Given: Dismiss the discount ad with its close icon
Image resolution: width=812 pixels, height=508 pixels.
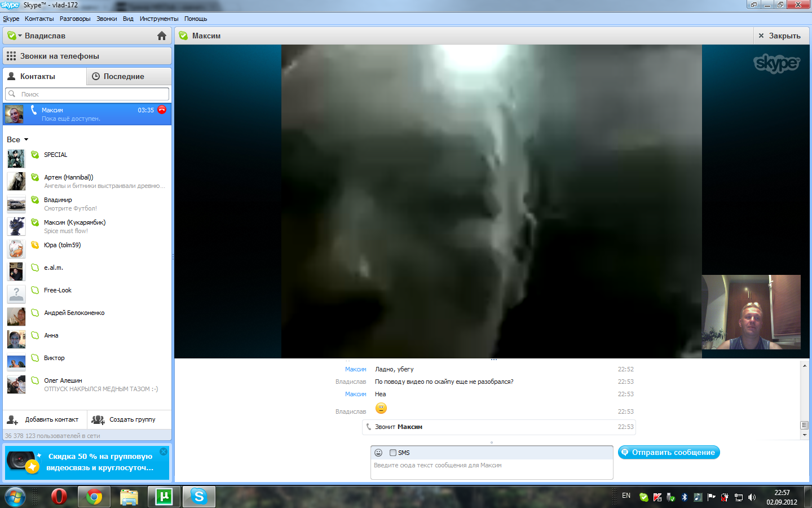Looking at the screenshot, I should [164, 452].
